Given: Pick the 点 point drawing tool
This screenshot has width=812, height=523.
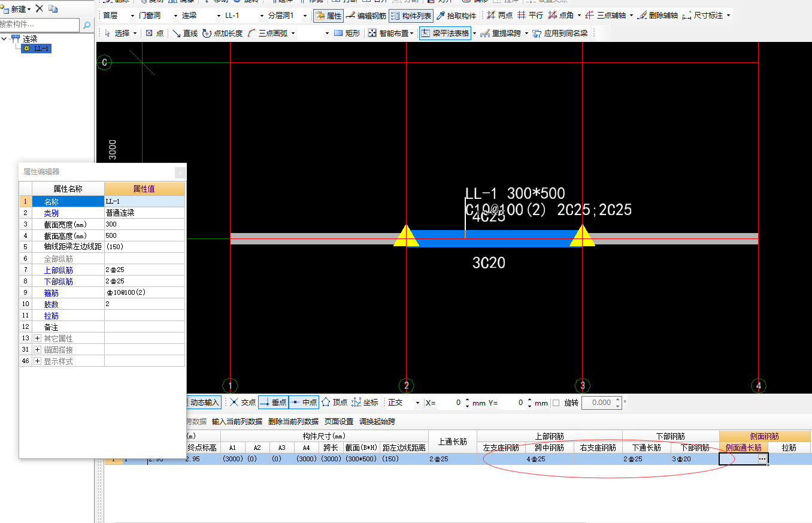Looking at the screenshot, I should pos(154,34).
